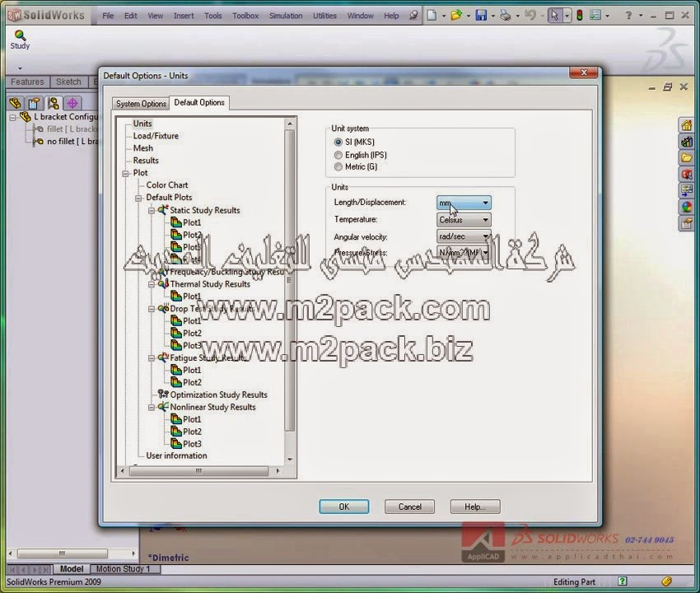
Task: Open the Angular velocity units dropdown
Action: click(464, 236)
